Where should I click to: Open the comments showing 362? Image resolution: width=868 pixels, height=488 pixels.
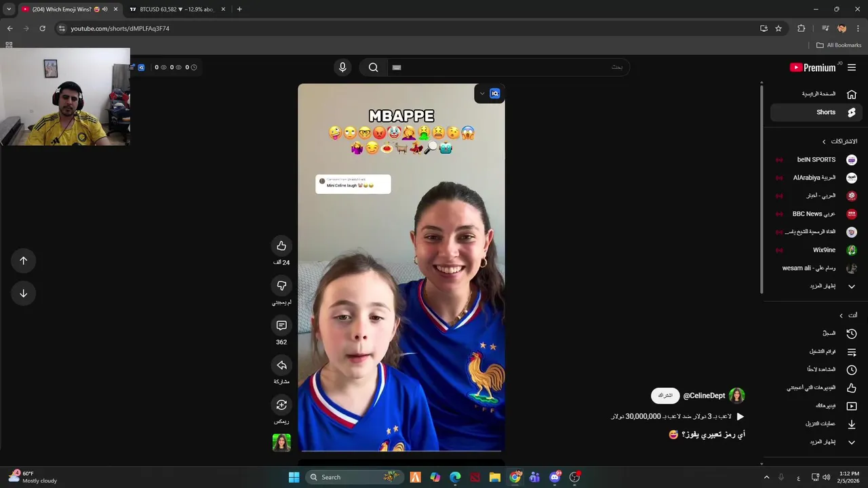(281, 325)
